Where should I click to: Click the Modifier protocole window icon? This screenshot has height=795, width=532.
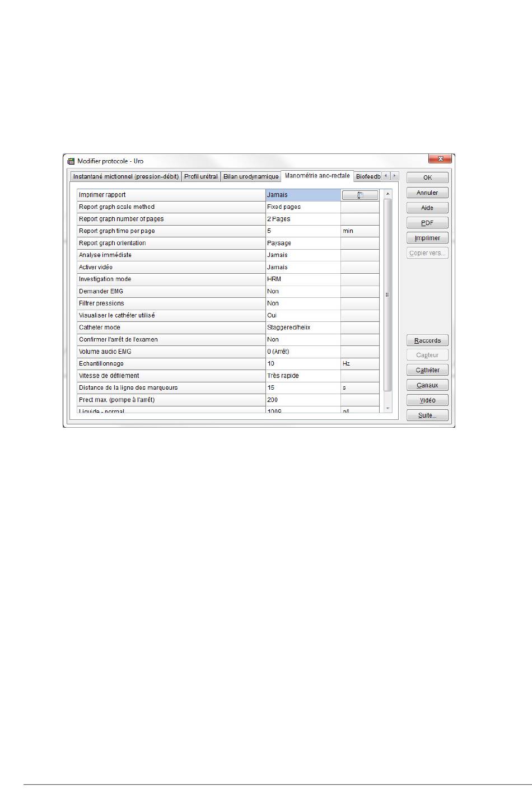[x=71, y=161]
